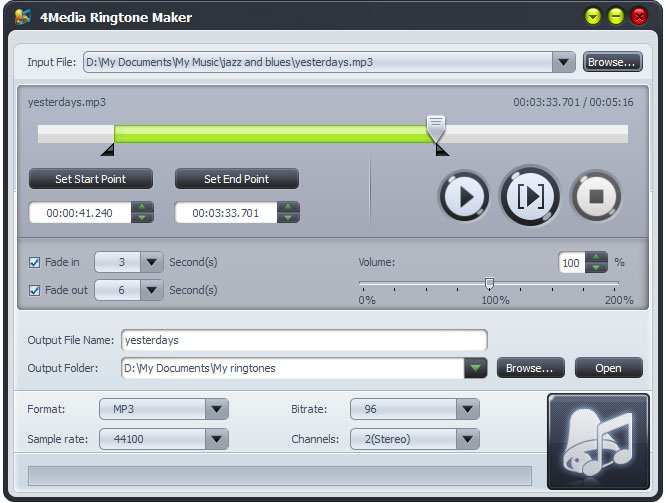The image size is (666, 503).
Task: Increase start time with up arrow
Action: (x=142, y=207)
